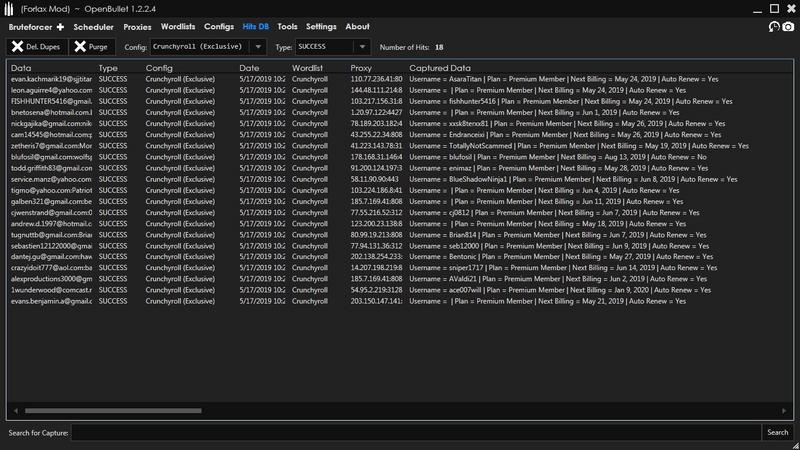
Task: Sort by the Type column header
Action: click(x=108, y=68)
